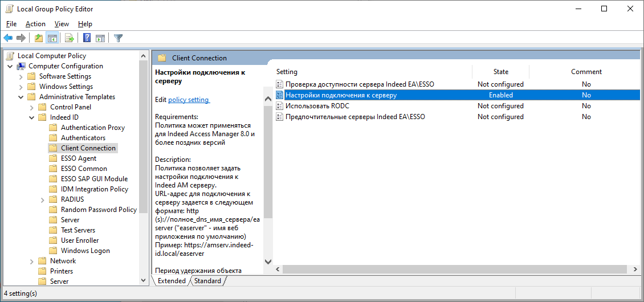Expand the RADIUS folder node
Screen dimensions: 644x302
(43, 199)
